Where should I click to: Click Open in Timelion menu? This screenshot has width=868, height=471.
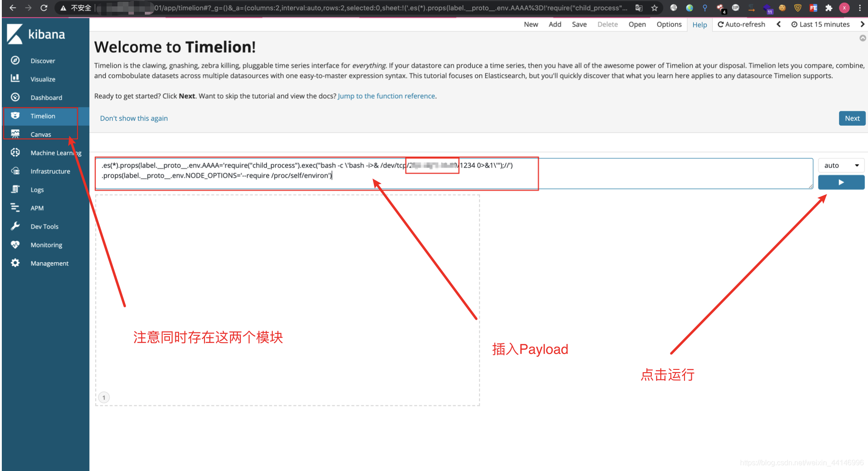click(637, 24)
